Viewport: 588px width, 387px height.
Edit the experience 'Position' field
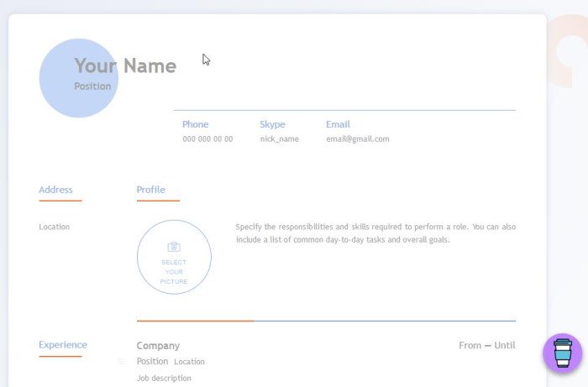click(152, 361)
